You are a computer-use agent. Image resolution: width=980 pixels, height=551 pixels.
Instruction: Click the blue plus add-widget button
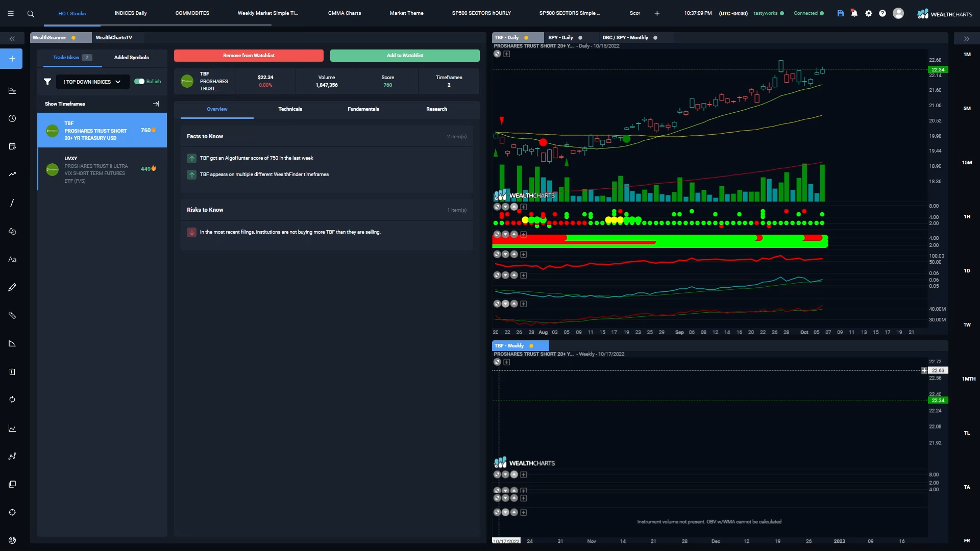(12, 59)
